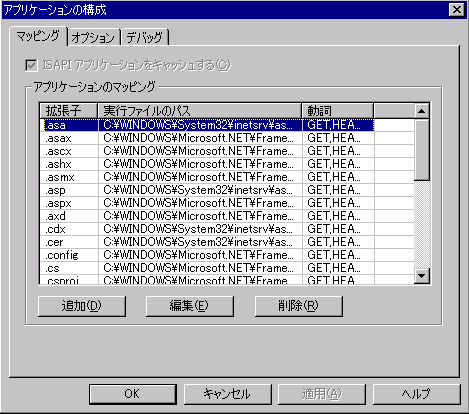Click the scrollbar up arrow in mapping list

tap(422, 111)
